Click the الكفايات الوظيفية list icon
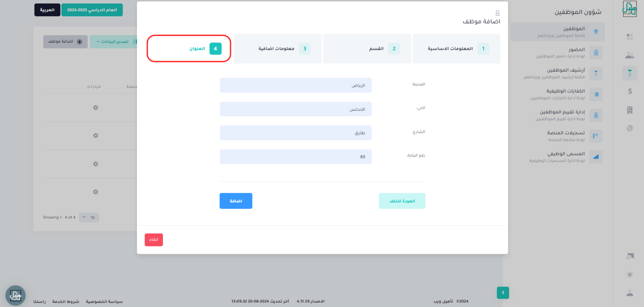644x307 pixels. click(596, 94)
